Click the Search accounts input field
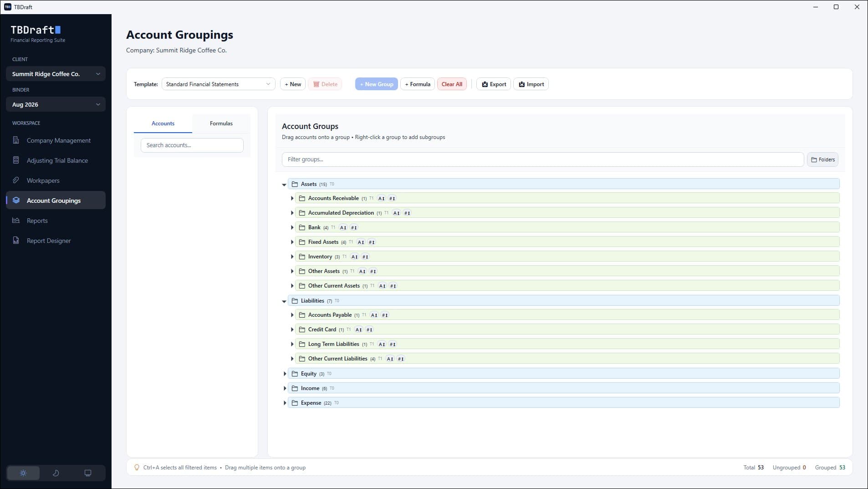The image size is (868, 489). tap(192, 145)
